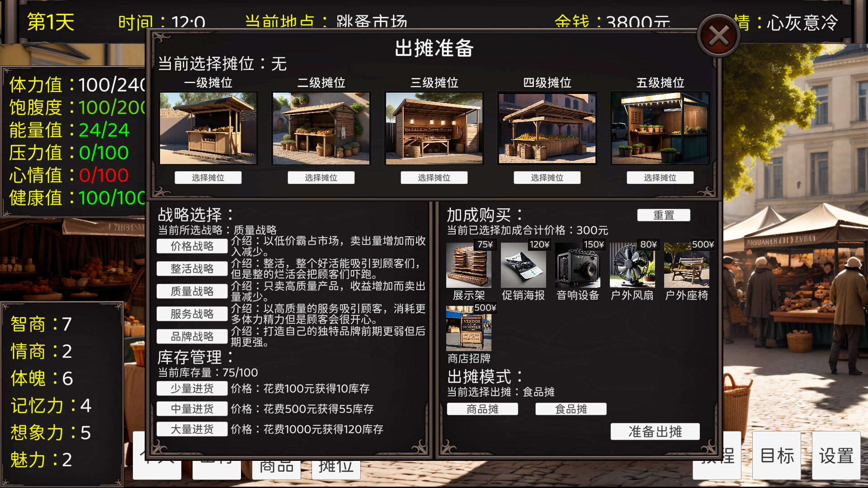Viewport: 868px width, 488px height.
Task: Buy large restock (大量进货) for 1000 yuan
Action: (x=192, y=429)
